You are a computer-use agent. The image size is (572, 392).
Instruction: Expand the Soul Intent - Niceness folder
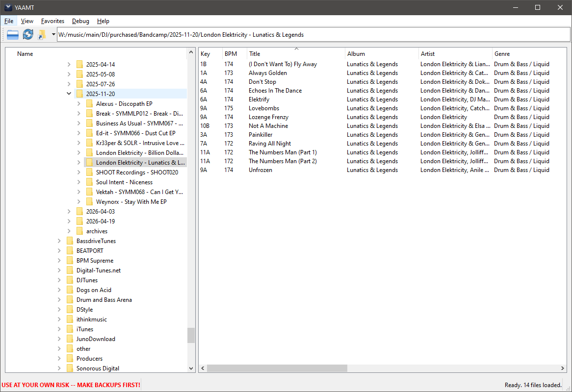coord(79,182)
